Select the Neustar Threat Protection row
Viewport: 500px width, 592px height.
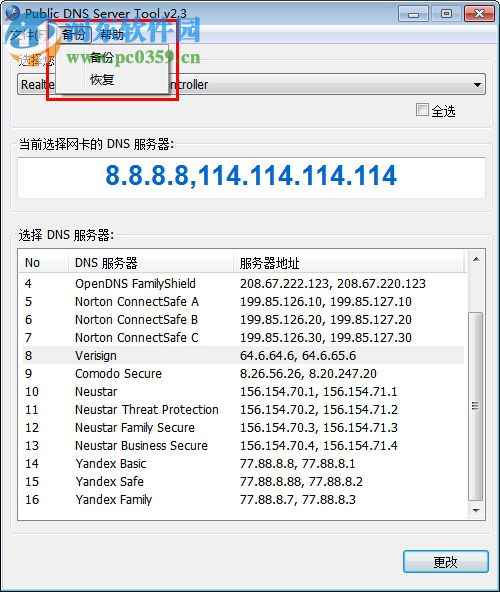[243, 409]
